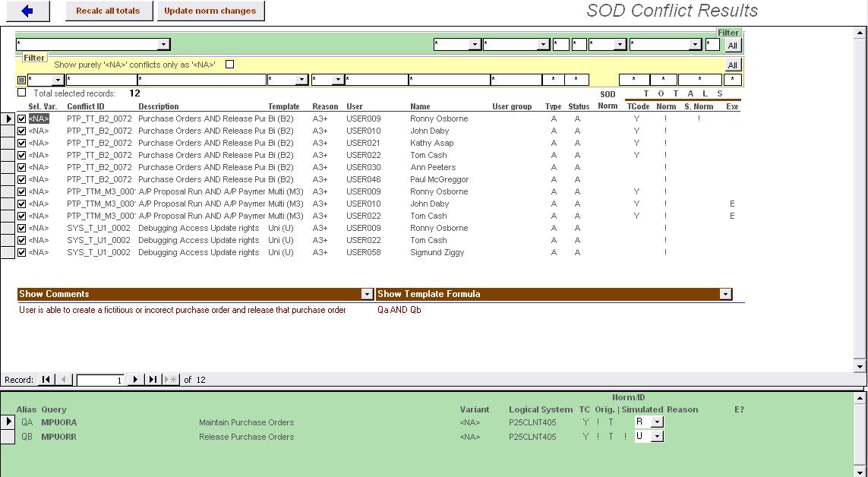
Task: Click the Name filter input field
Action: [450, 80]
